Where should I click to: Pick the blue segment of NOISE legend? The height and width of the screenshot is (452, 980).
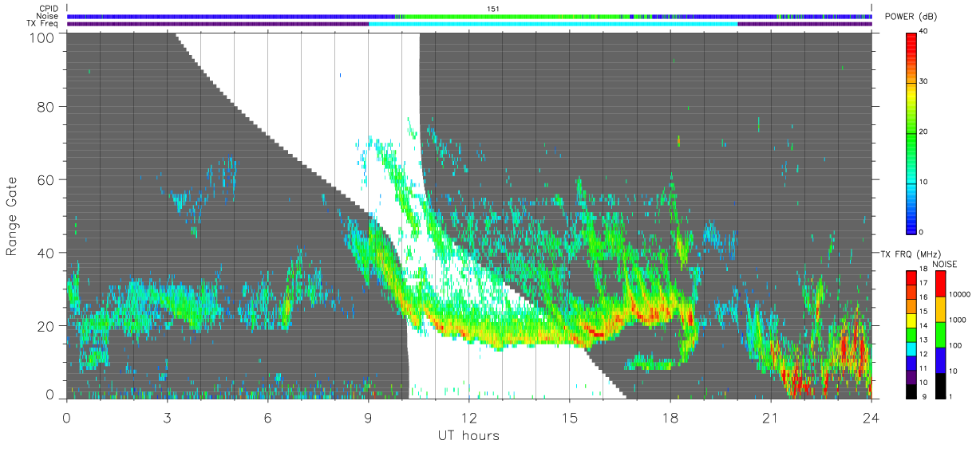(940, 360)
